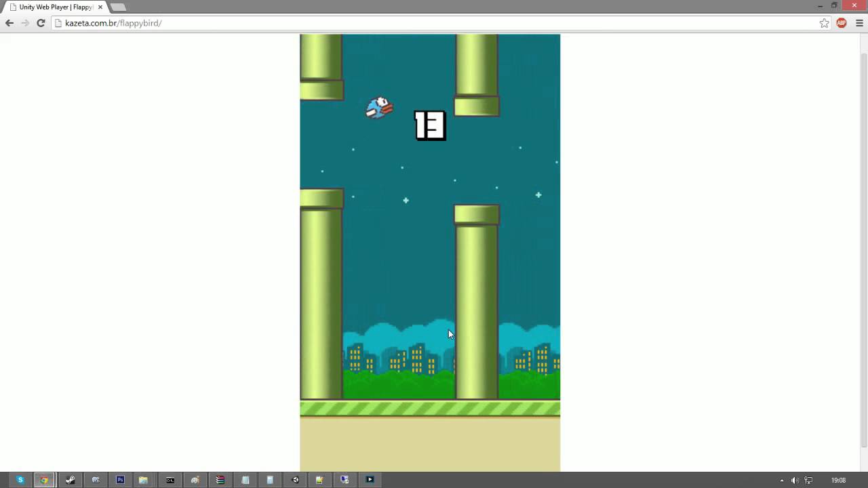Close the Unity Web Player tab
Image resolution: width=868 pixels, height=488 pixels.
tap(100, 7)
